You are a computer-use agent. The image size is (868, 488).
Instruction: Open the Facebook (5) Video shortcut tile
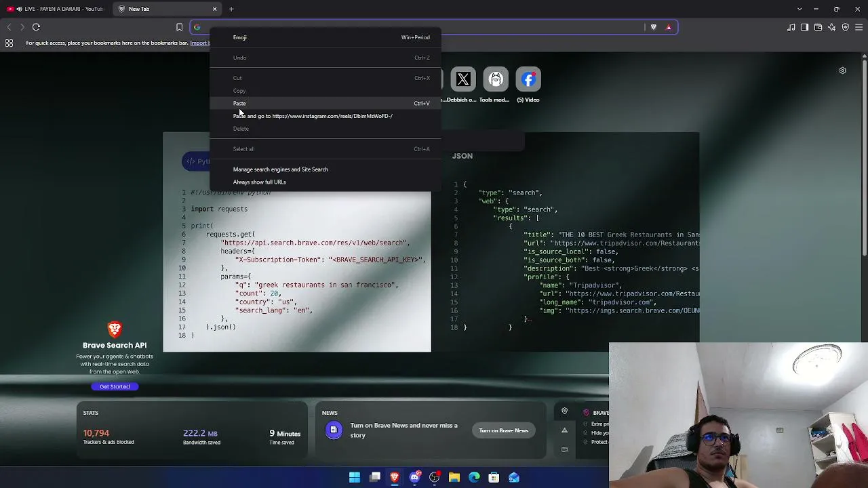pos(528,80)
